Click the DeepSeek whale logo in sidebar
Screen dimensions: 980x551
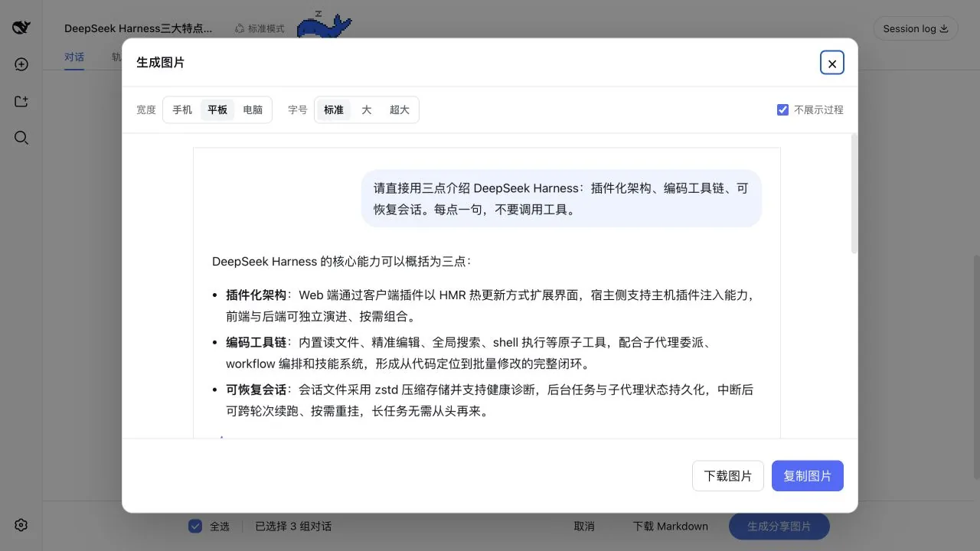click(x=21, y=28)
